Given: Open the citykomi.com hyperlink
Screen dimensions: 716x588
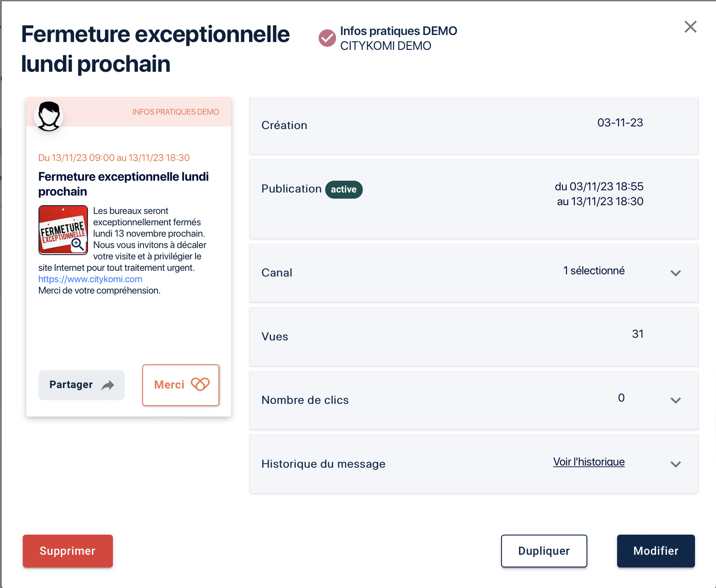Looking at the screenshot, I should 90,279.
